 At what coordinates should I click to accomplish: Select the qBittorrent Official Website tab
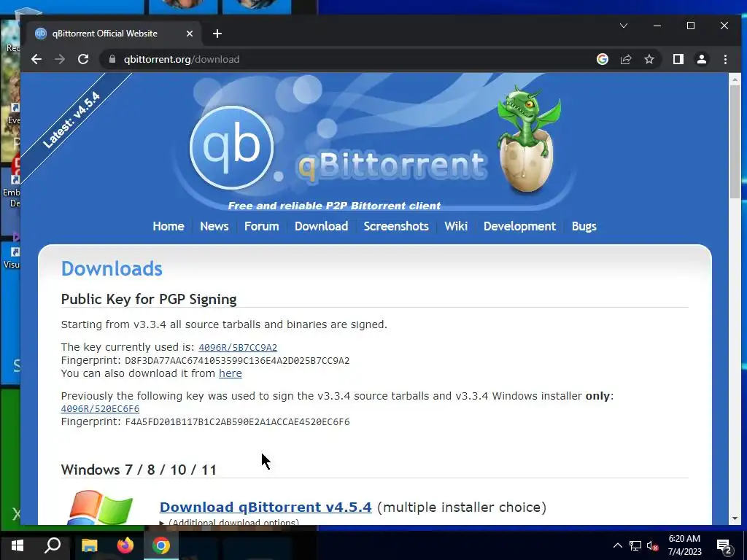115,34
